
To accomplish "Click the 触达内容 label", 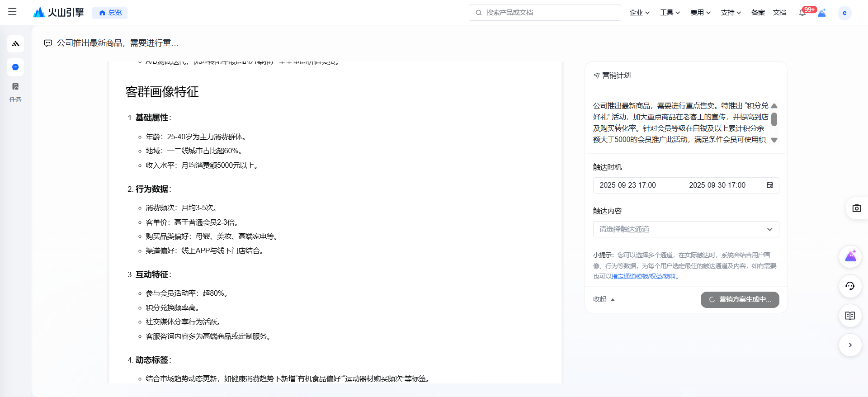I will point(608,211).
